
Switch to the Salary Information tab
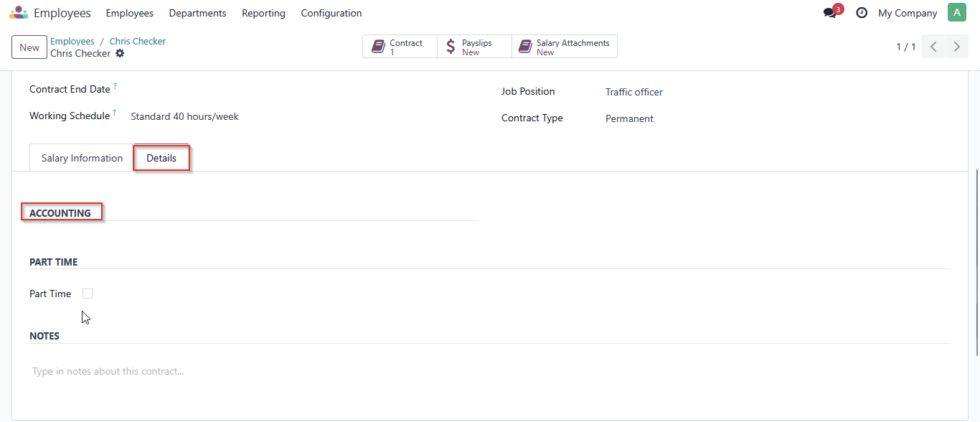82,158
